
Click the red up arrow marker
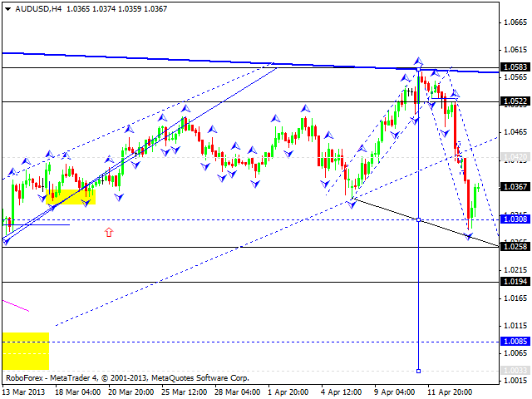(109, 233)
